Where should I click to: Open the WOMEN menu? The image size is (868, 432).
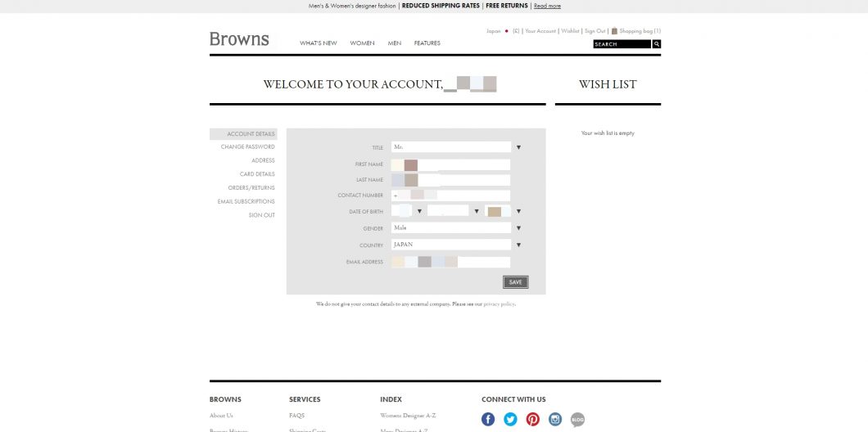(362, 43)
